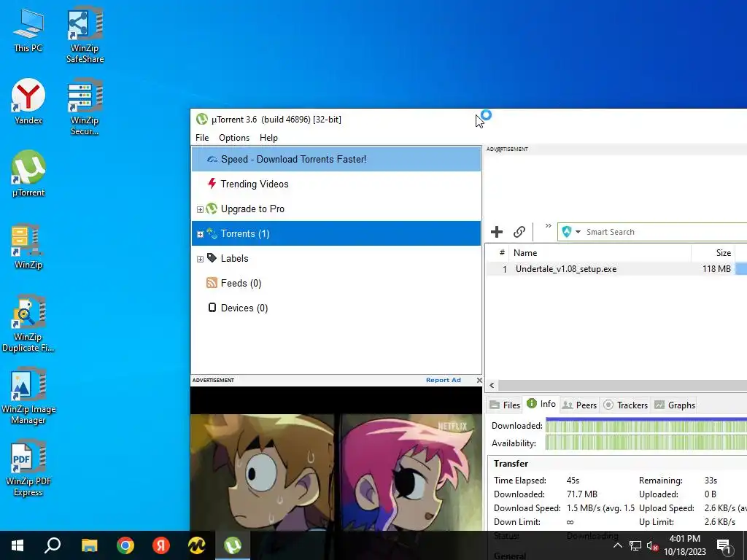Viewport: 747px width, 560px height.
Task: Select Torrents (1) in sidebar
Action: (336, 233)
